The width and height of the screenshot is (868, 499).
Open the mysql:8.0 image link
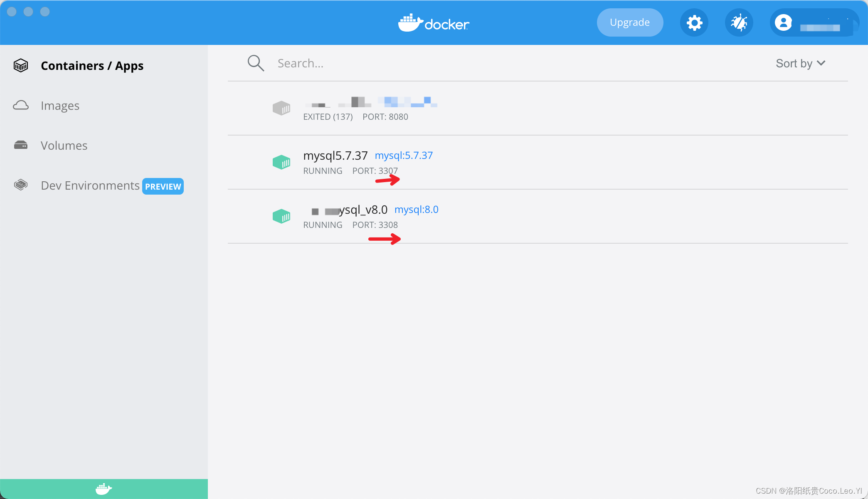(416, 210)
